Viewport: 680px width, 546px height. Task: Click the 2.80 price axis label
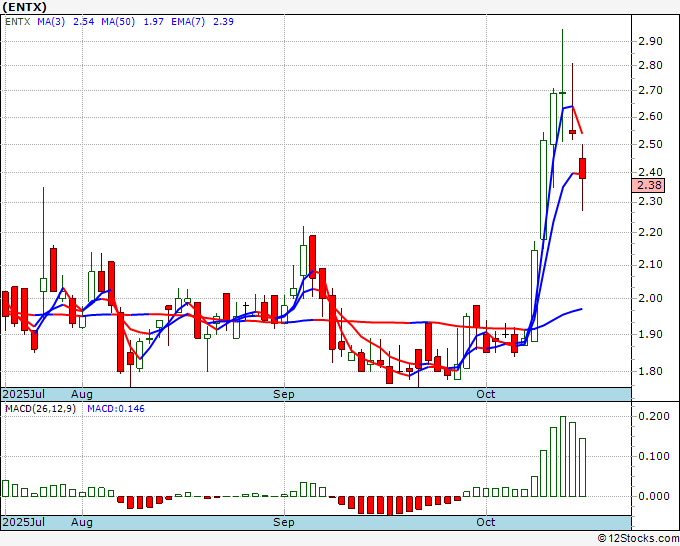(650, 65)
